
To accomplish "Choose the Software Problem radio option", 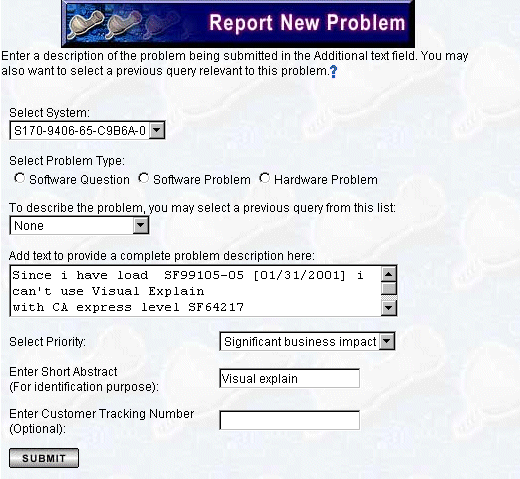I will click(x=144, y=178).
